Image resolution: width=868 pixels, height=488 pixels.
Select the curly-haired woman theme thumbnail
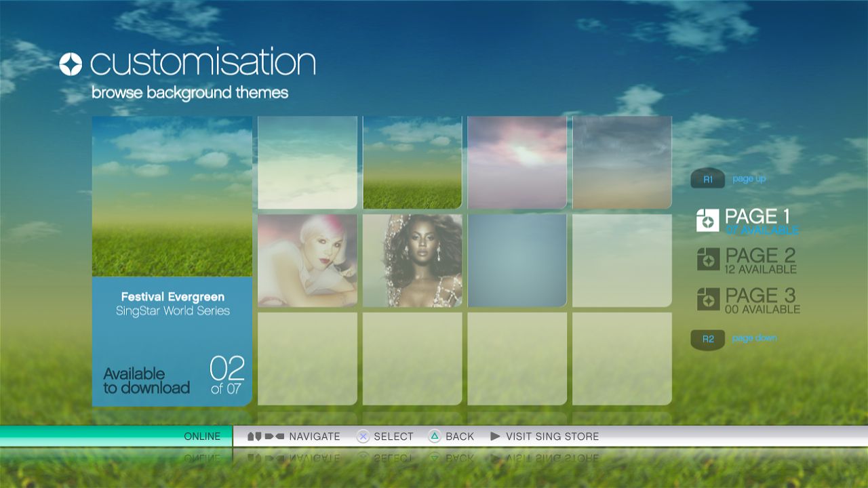pyautogui.click(x=412, y=261)
